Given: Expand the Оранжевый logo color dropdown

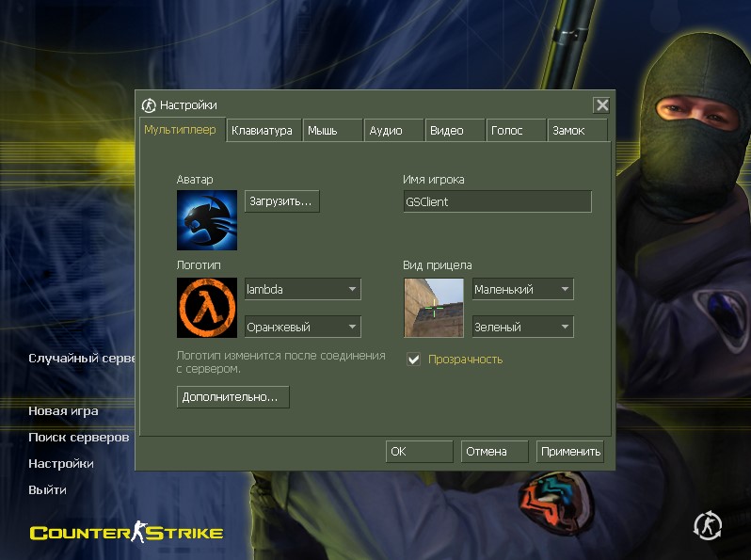Looking at the screenshot, I should tap(301, 328).
